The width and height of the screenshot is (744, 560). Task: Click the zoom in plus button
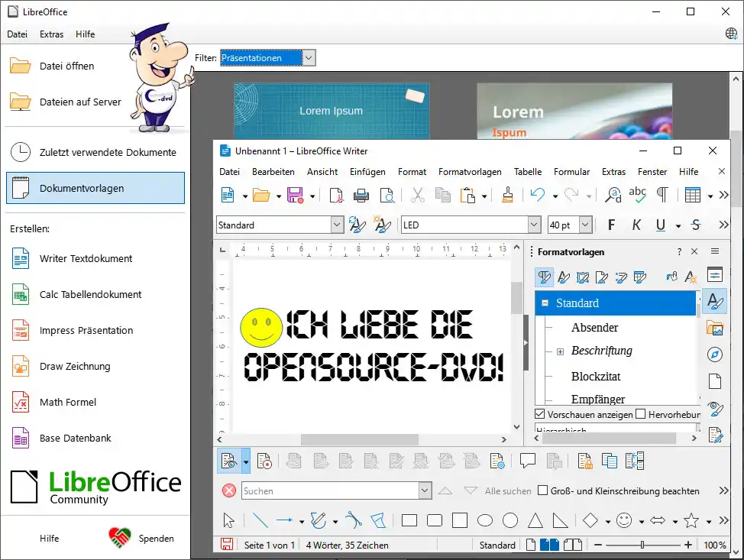[688, 545]
